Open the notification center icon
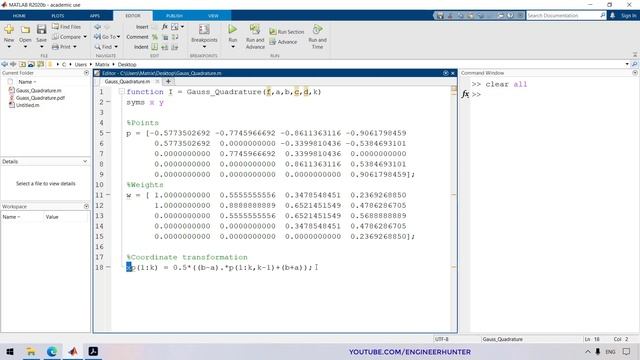The width and height of the screenshot is (640, 360). tap(627, 351)
